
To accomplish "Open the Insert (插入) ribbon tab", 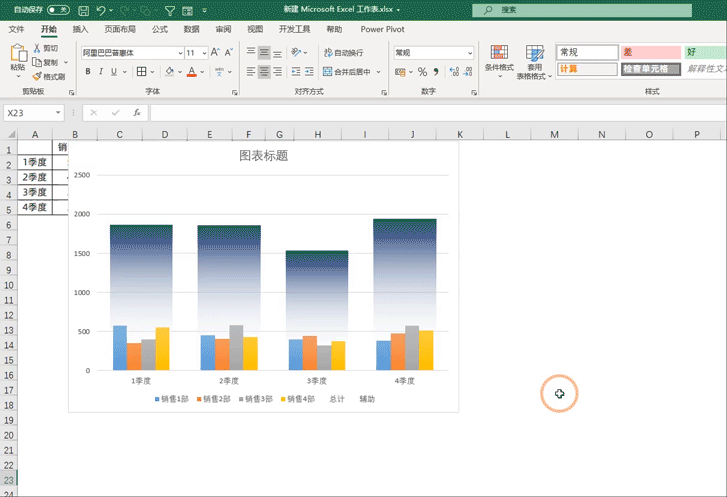I will [x=81, y=30].
